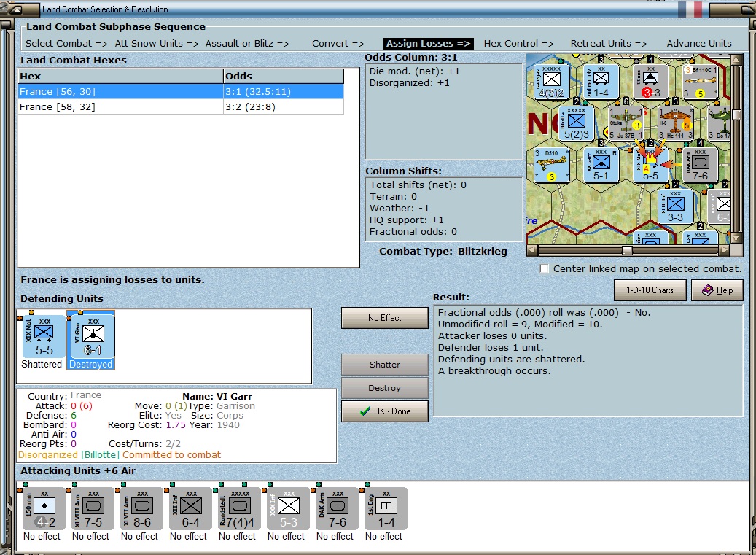Click the Ju 87B Stuka counter on map
756x555 pixels.
626,123
